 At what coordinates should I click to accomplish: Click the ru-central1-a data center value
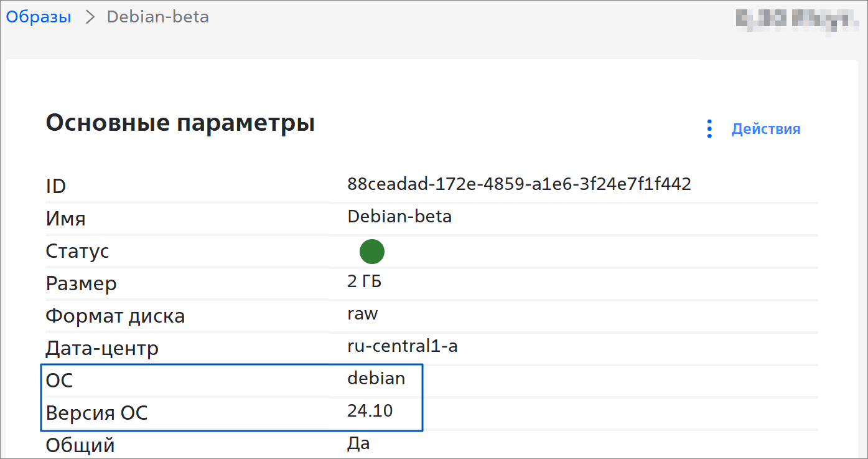pyautogui.click(x=403, y=346)
